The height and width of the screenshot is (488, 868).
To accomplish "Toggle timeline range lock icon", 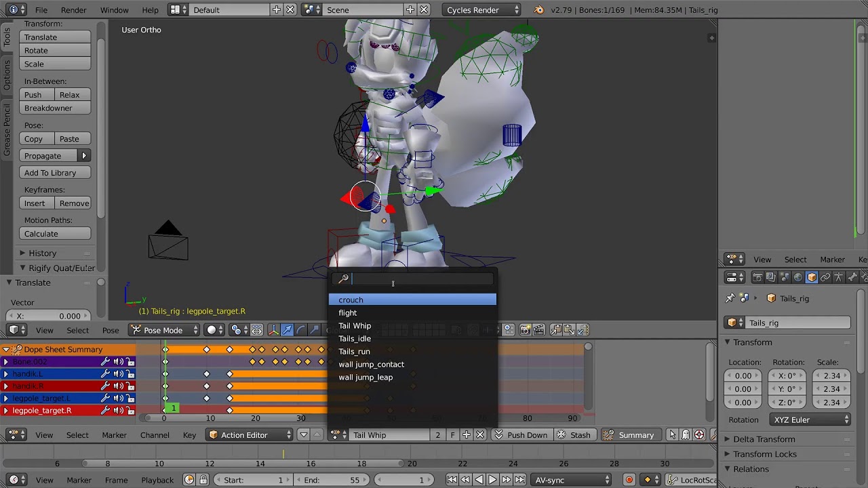I will click(203, 480).
